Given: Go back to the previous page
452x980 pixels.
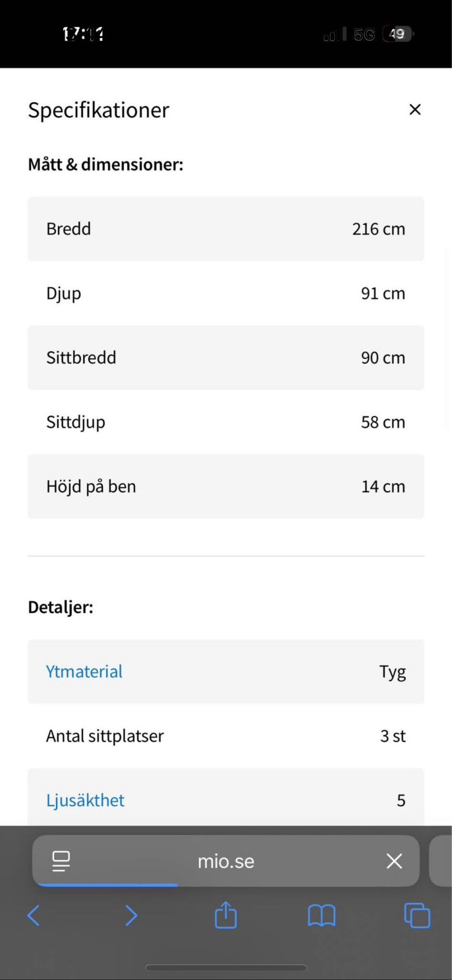Looking at the screenshot, I should pyautogui.click(x=33, y=915).
